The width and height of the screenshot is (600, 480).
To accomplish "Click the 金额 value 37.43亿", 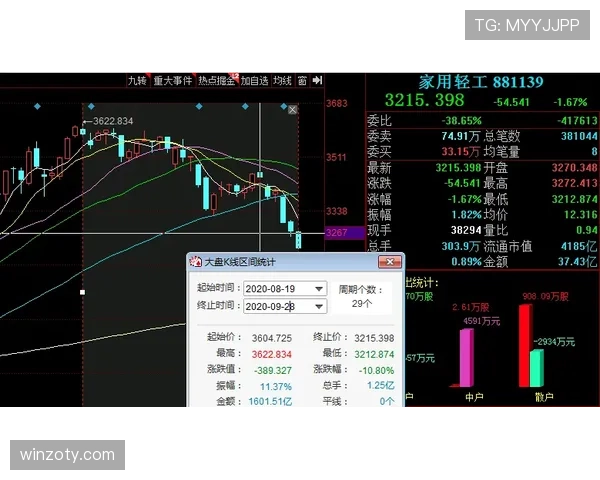I will tap(577, 262).
